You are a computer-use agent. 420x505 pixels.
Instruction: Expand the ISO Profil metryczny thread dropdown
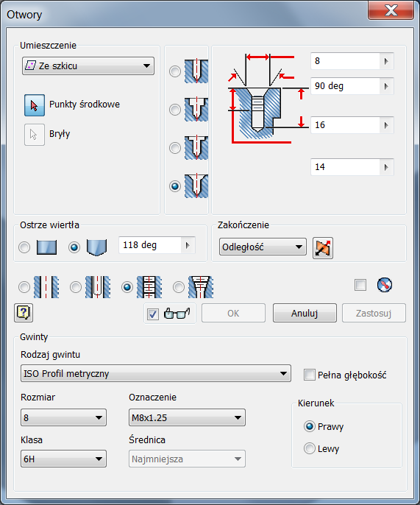click(156, 374)
